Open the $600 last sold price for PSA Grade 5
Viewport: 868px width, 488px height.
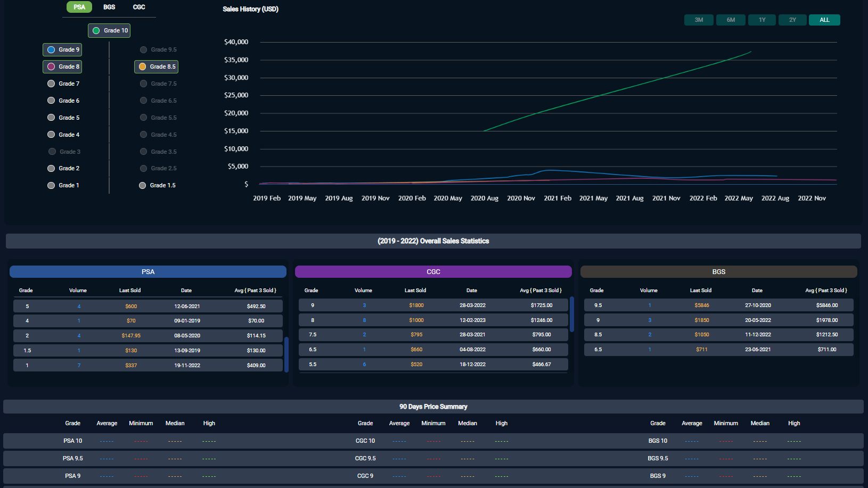[x=130, y=306]
